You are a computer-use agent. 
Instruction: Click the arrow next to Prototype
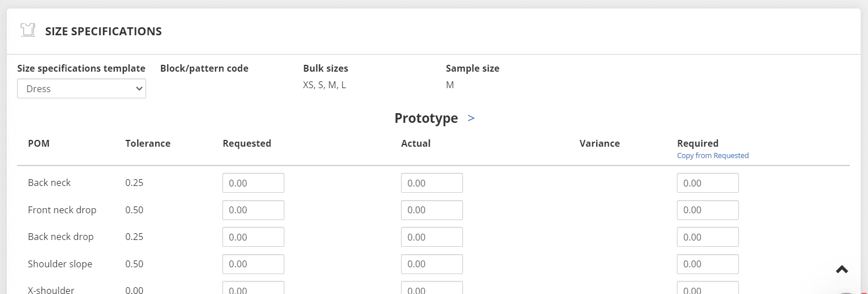click(x=471, y=118)
